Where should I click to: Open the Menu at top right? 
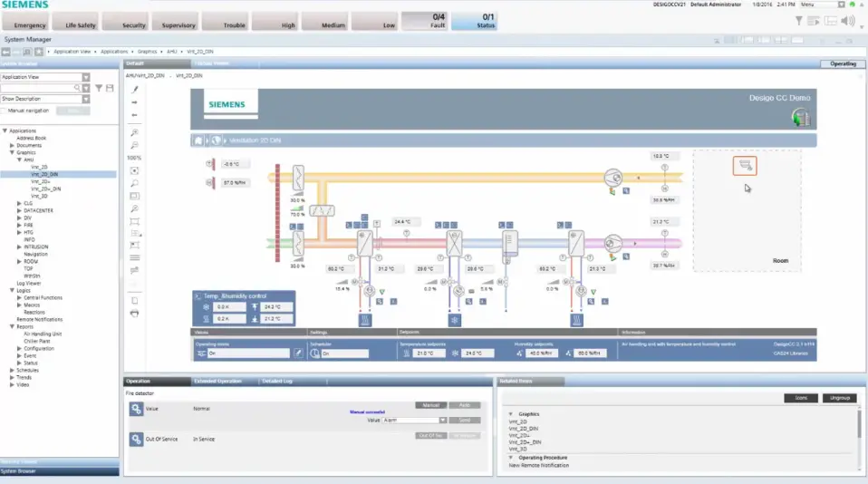[x=822, y=5]
